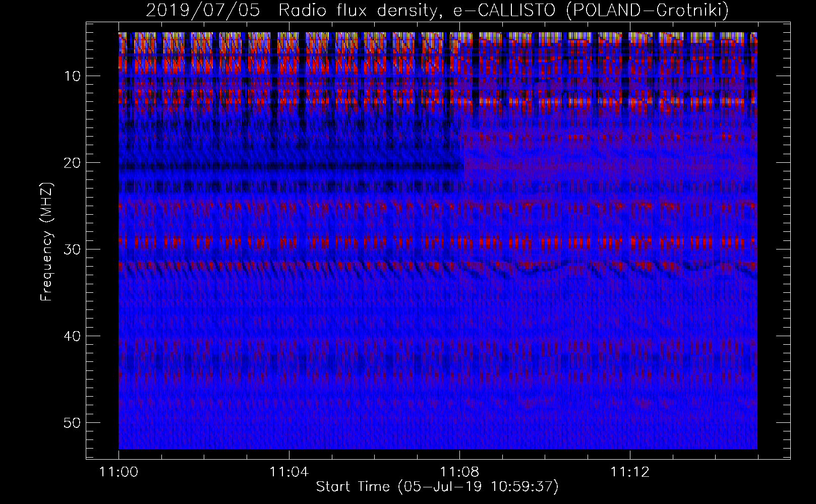The image size is (816, 504).
Task: Click the 30 MHz frequency tick label
Action: click(73, 249)
